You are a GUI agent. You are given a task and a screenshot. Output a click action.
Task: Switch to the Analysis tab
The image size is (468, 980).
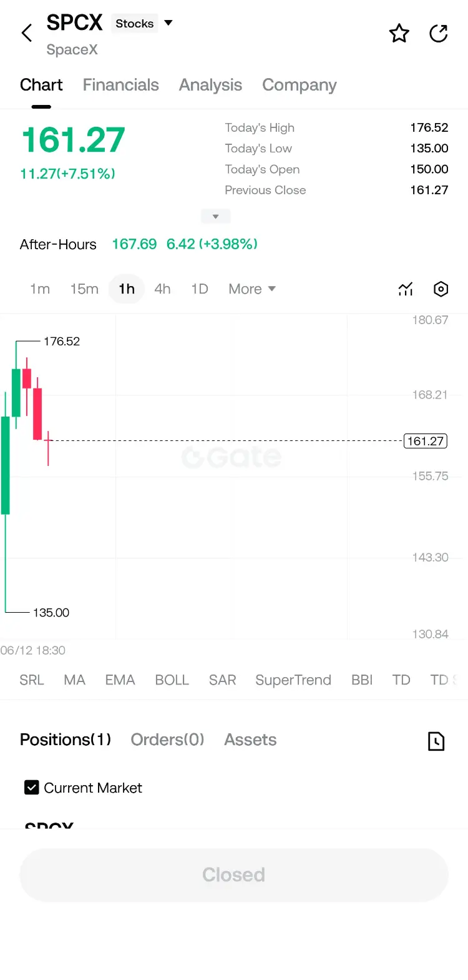pos(210,85)
